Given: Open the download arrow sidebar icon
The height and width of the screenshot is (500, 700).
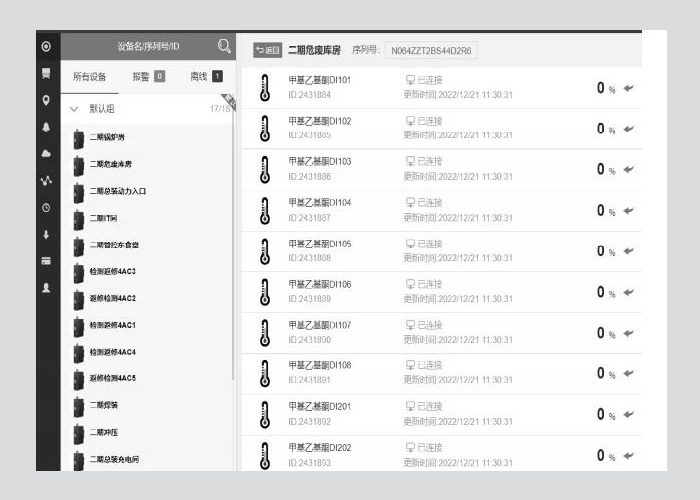Looking at the screenshot, I should tap(46, 235).
